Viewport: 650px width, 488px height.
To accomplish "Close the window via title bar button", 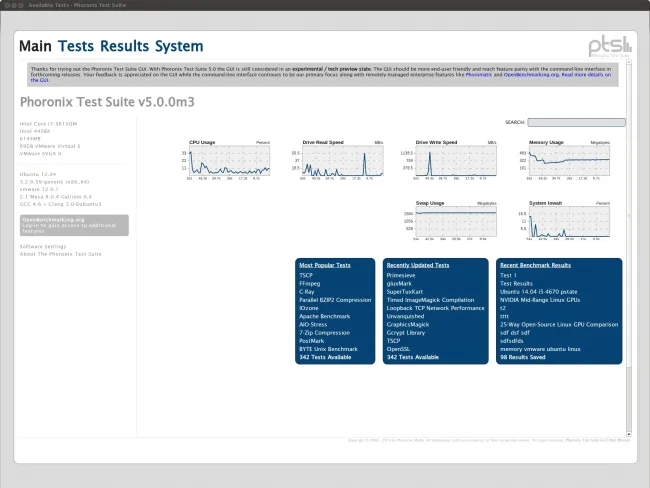I will pyautogui.click(x=7, y=5).
